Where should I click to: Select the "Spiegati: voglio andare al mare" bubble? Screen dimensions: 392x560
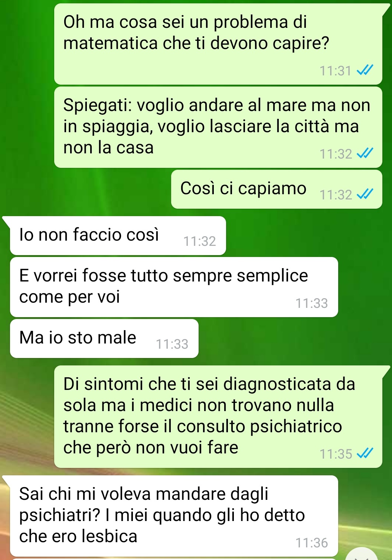[x=218, y=127]
